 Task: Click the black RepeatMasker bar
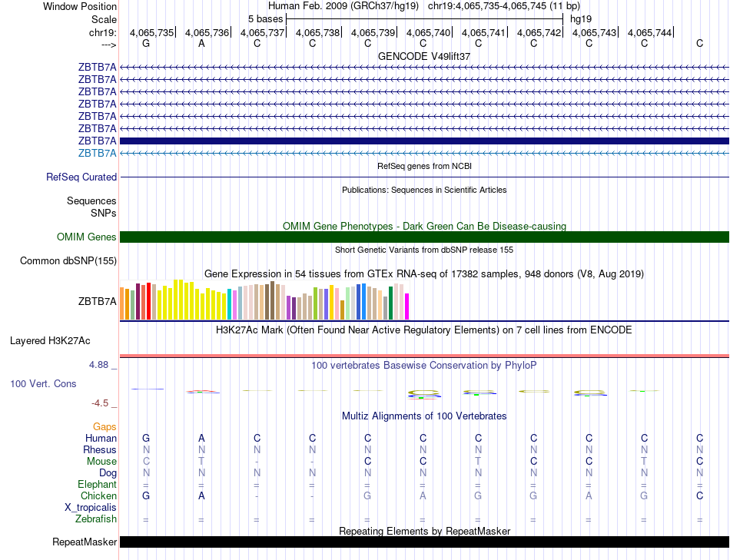[x=424, y=542]
